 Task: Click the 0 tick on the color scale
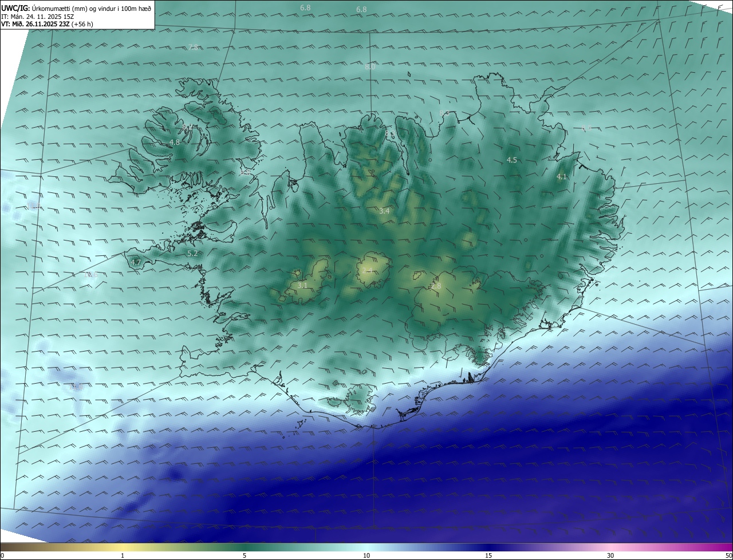(2, 555)
